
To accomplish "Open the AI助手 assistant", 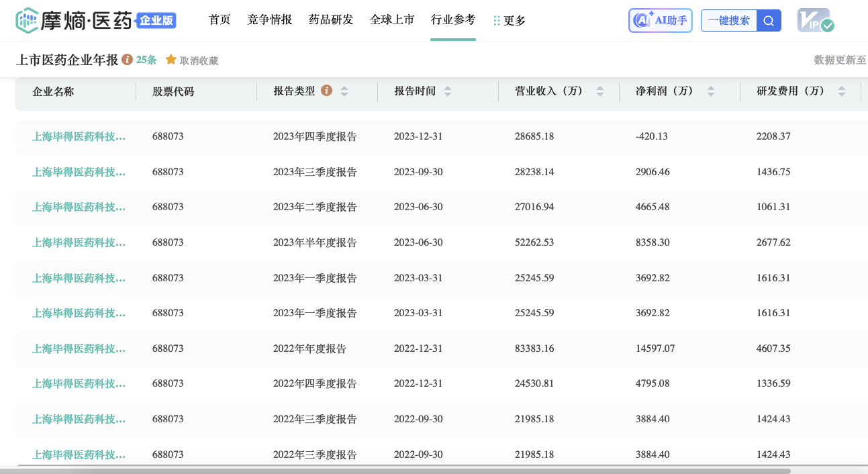I will (x=660, y=20).
